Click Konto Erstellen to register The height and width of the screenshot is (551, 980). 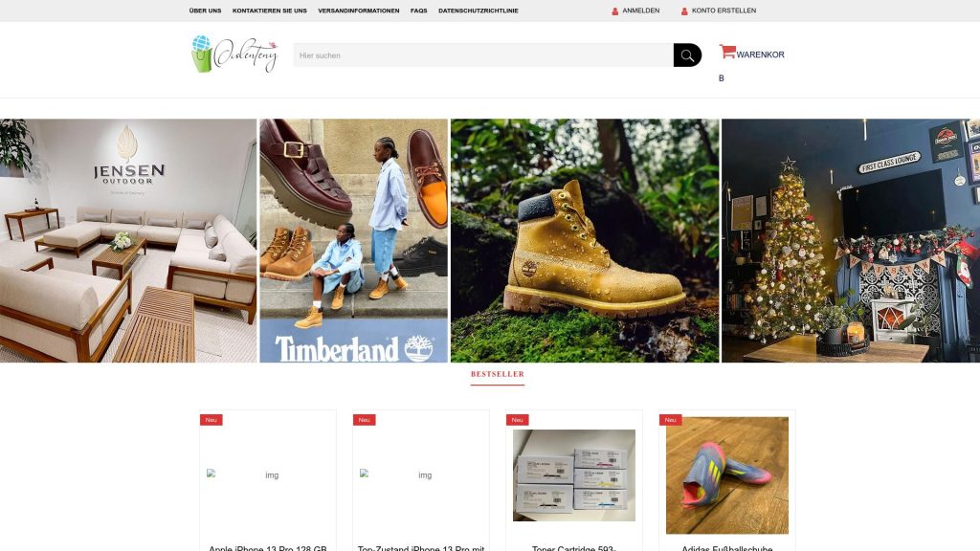724,11
